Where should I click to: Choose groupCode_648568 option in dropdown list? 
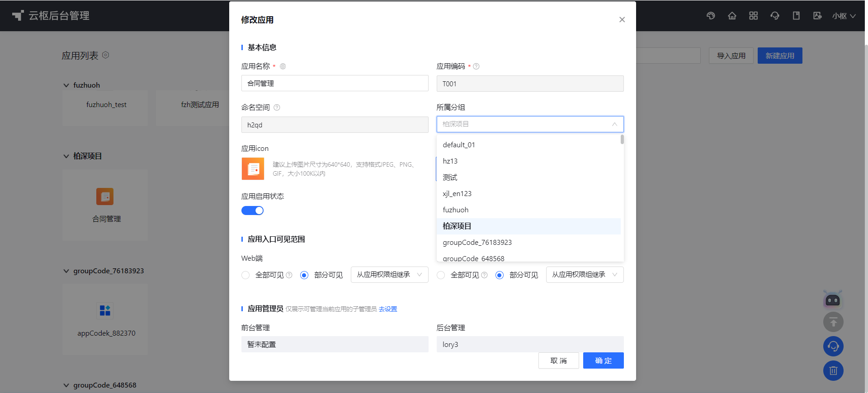point(528,257)
